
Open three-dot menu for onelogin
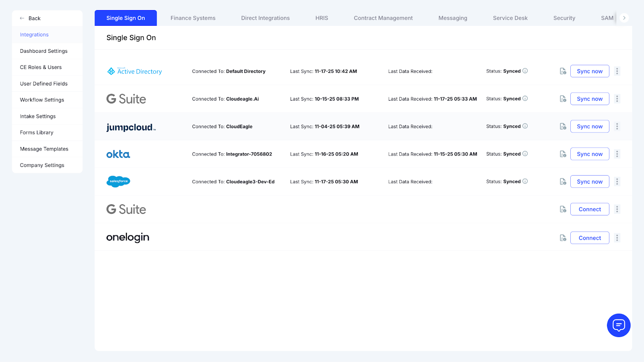click(x=617, y=238)
